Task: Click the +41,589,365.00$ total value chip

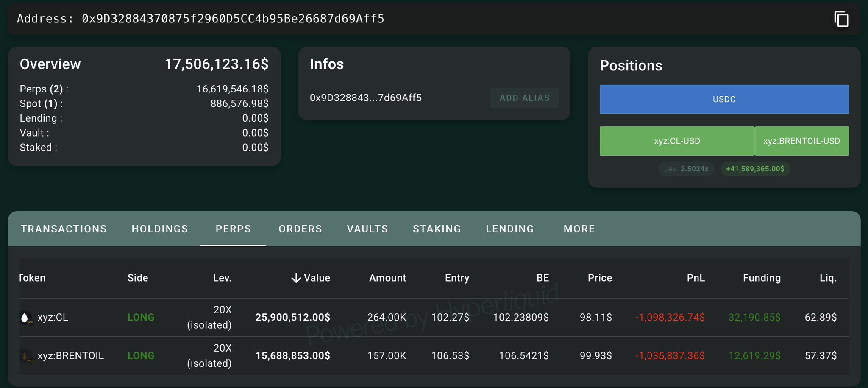Action: [x=755, y=169]
